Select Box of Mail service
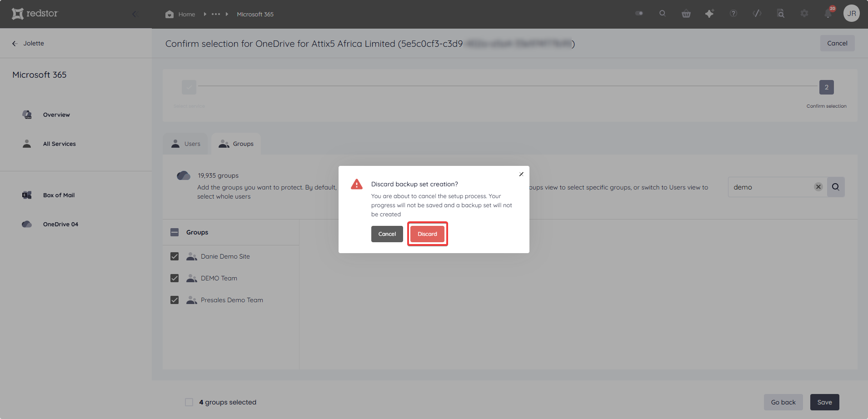The width and height of the screenshot is (868, 419). 59,195
